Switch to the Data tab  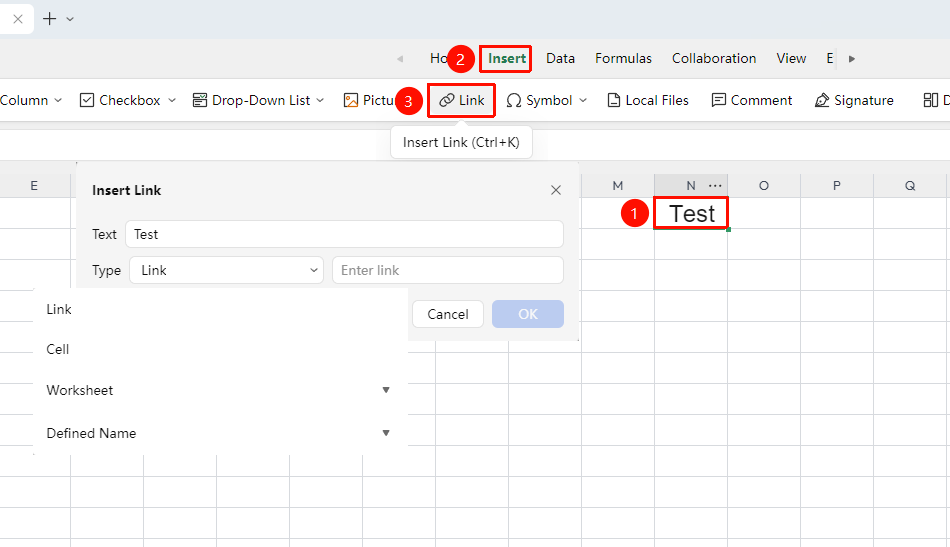click(560, 59)
